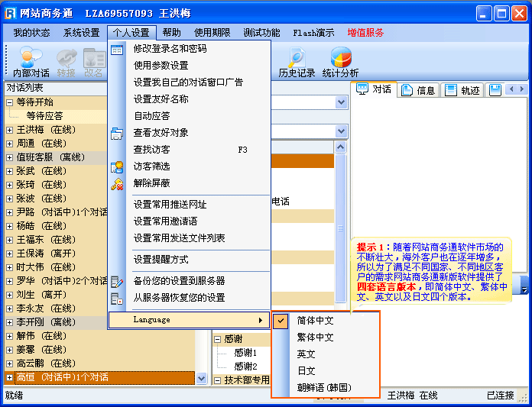Select 高恒 conversation in dialog list
The image size is (532, 407).
click(x=61, y=377)
